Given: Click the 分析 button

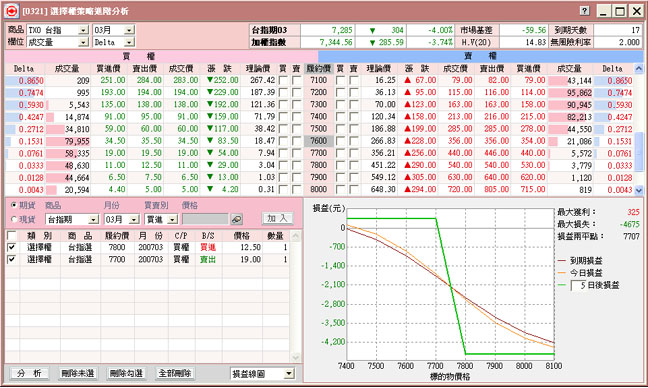Looking at the screenshot, I should click(x=29, y=374).
